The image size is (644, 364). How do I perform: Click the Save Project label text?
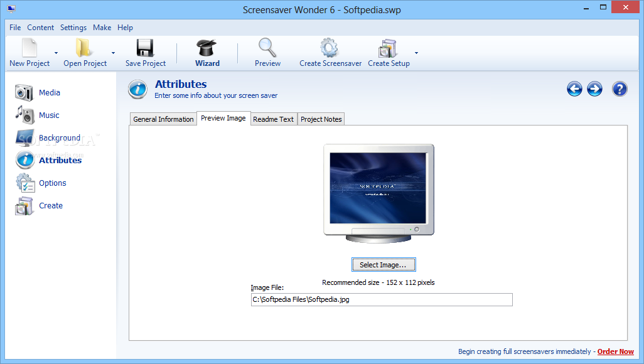click(x=146, y=63)
